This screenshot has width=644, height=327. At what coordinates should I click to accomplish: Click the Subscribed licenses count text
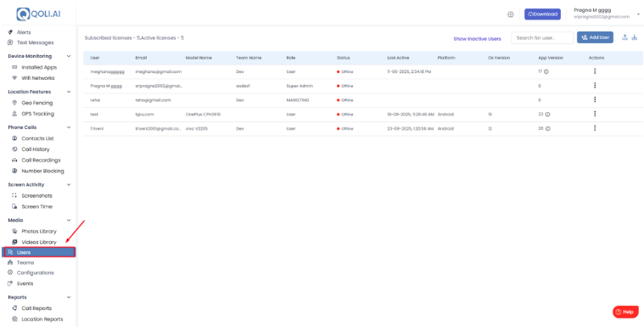(x=134, y=38)
